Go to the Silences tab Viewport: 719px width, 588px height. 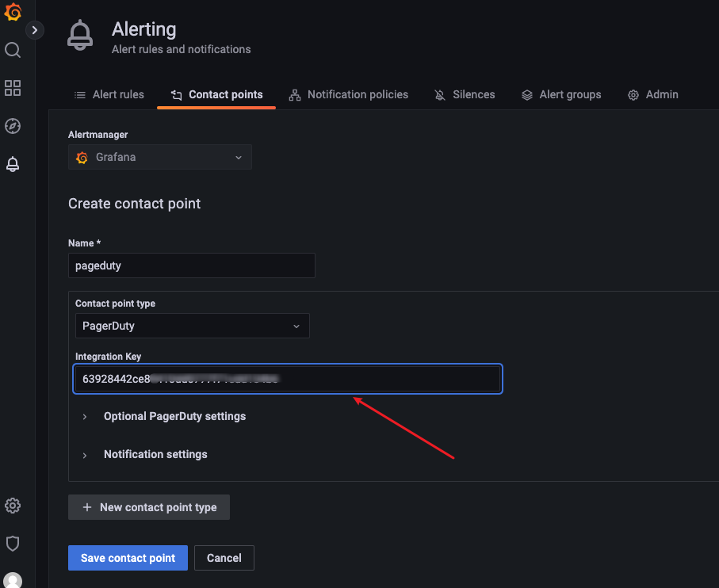(465, 95)
